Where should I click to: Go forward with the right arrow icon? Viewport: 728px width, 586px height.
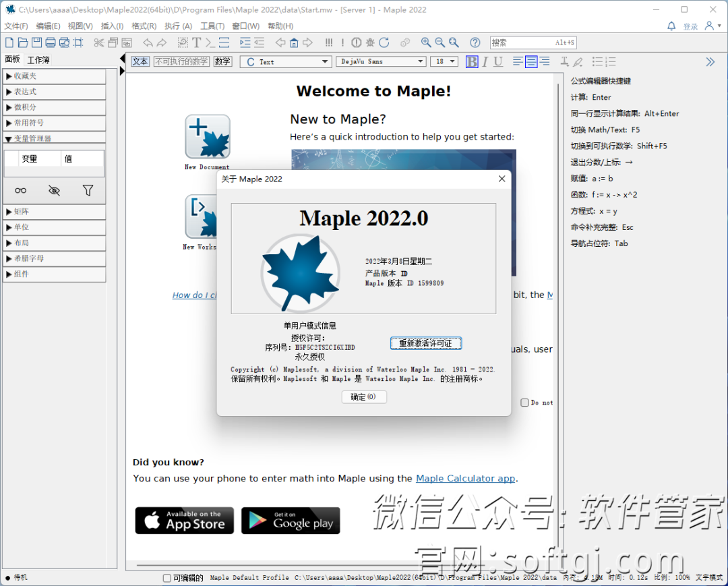tap(308, 42)
